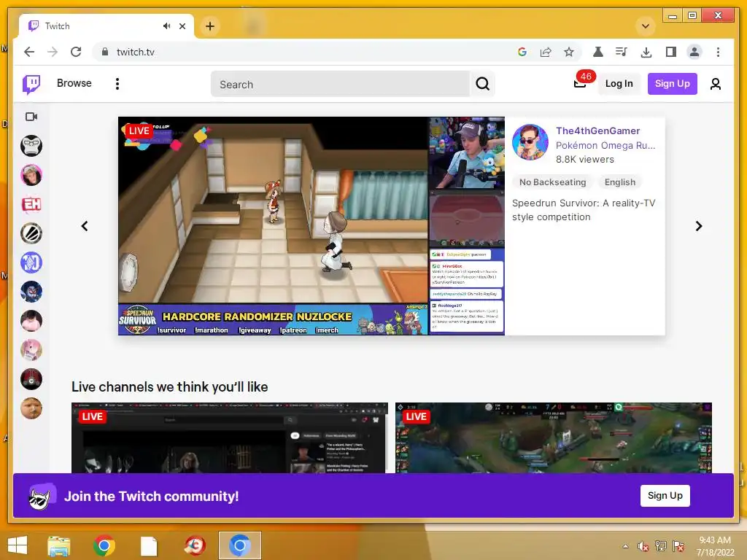Click the featured Pokémon stream video player
Image resolution: width=747 pixels, height=560 pixels.
pos(311,226)
